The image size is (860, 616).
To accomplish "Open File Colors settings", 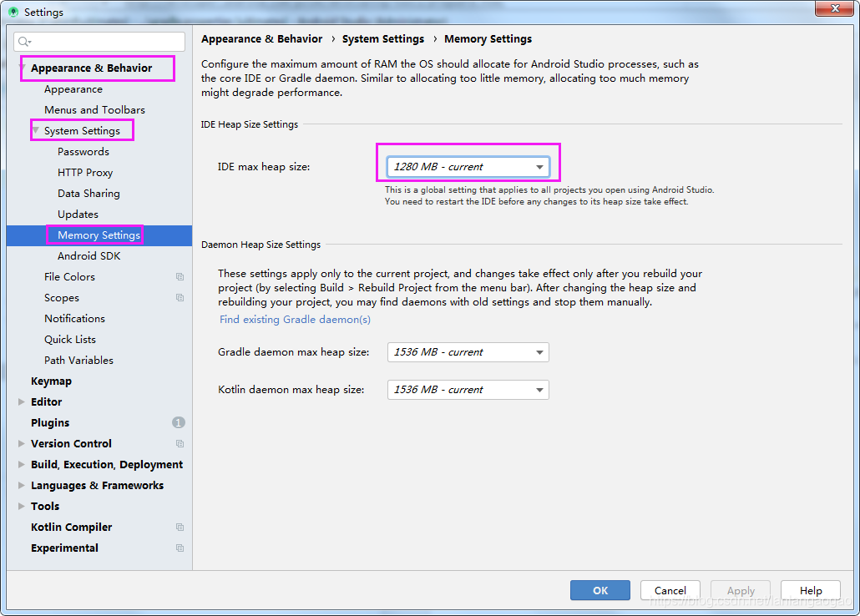I will pos(69,277).
